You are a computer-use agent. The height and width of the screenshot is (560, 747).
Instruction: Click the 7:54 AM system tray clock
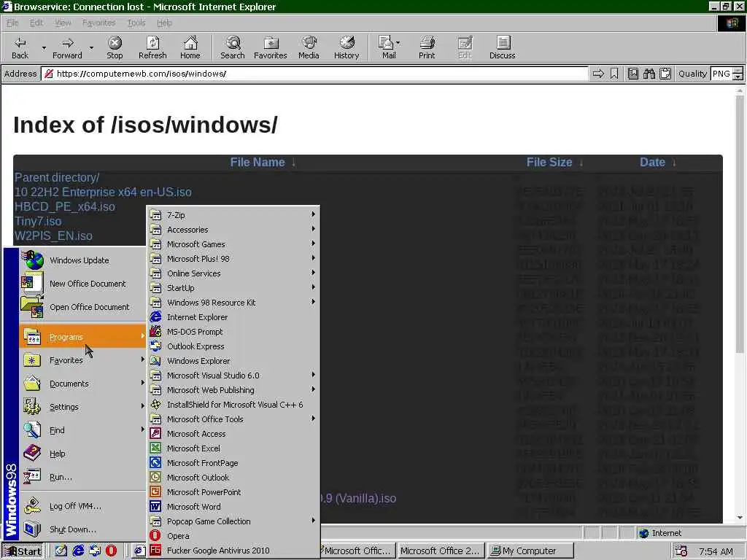click(x=716, y=551)
